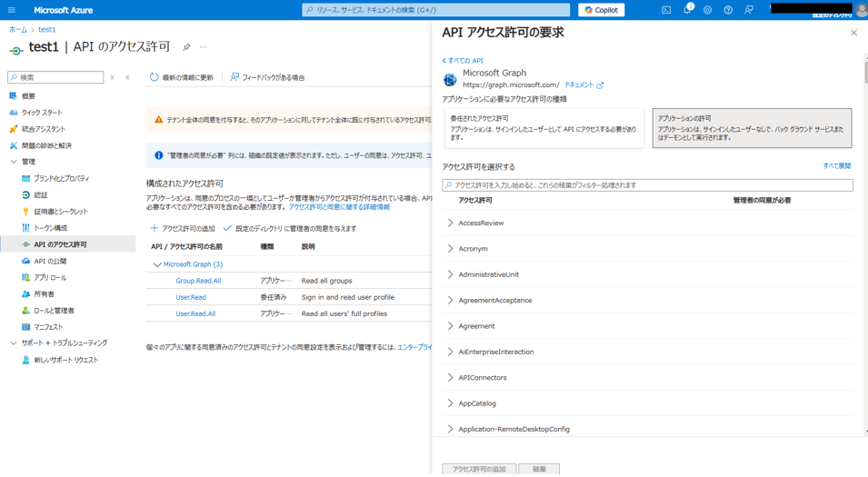Click the panel's bottom アクセス許可の追加 button
This screenshot has width=868, height=477.
(479, 469)
